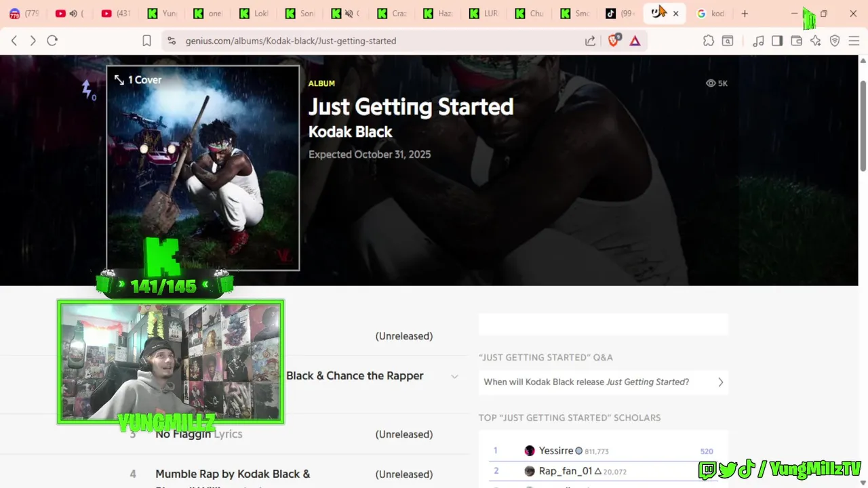Open the album cover artwork thumbnail
The image size is (868, 488).
tap(203, 168)
